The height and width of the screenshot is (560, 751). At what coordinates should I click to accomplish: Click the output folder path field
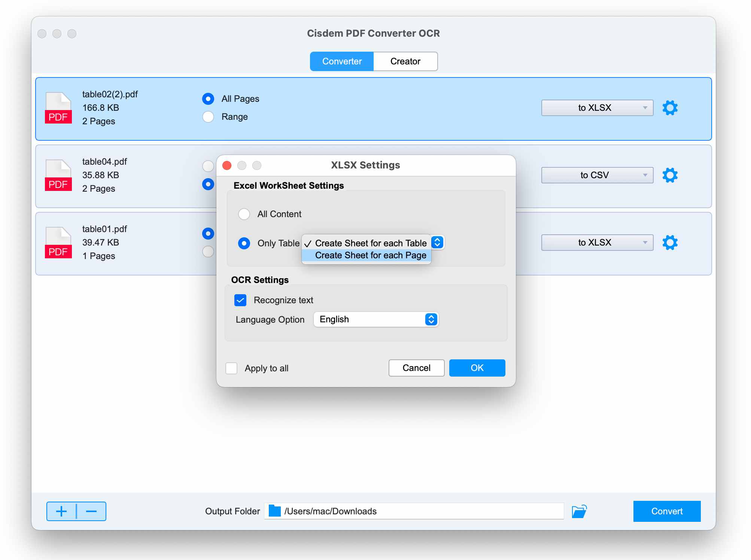412,511
